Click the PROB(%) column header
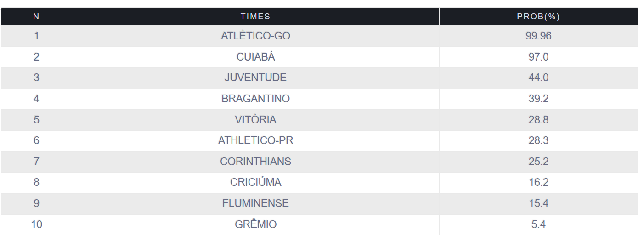 coord(538,17)
